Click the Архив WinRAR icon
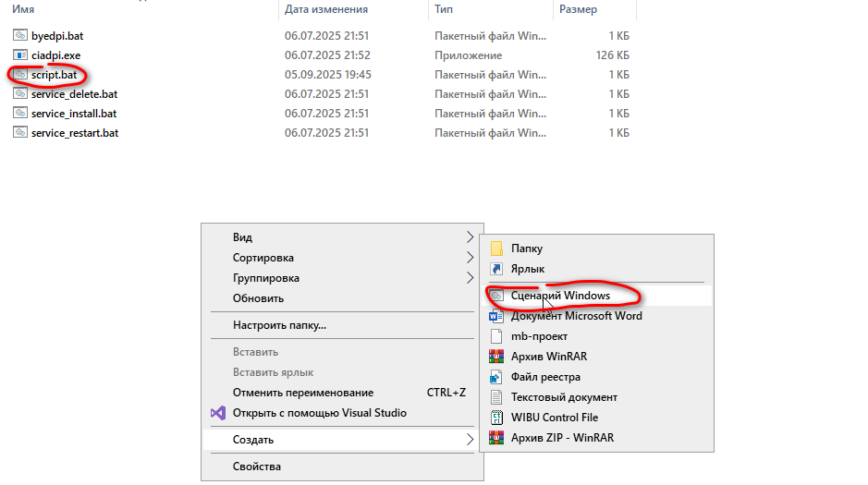The height and width of the screenshot is (485, 868). tap(496, 357)
